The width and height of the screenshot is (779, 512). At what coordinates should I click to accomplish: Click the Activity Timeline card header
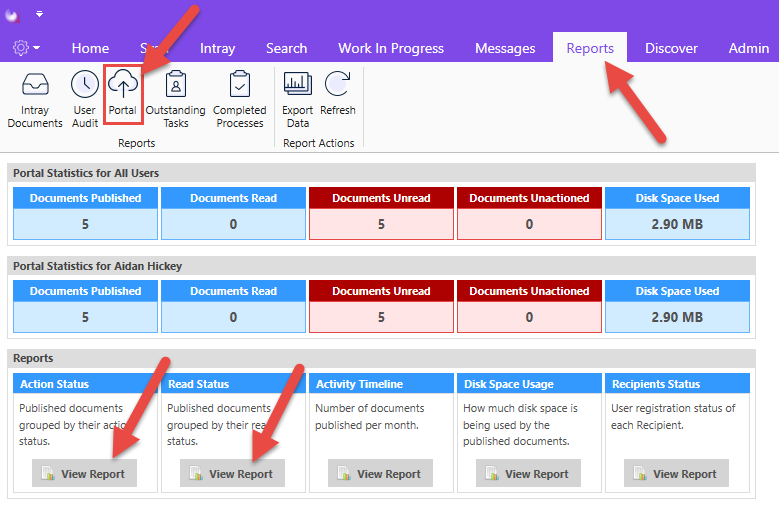(382, 384)
